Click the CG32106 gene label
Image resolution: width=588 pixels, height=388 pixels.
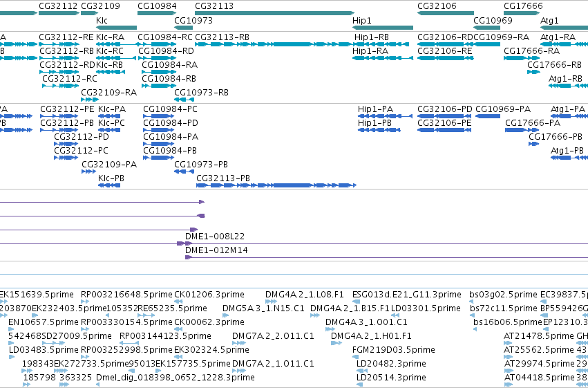pos(437,6)
